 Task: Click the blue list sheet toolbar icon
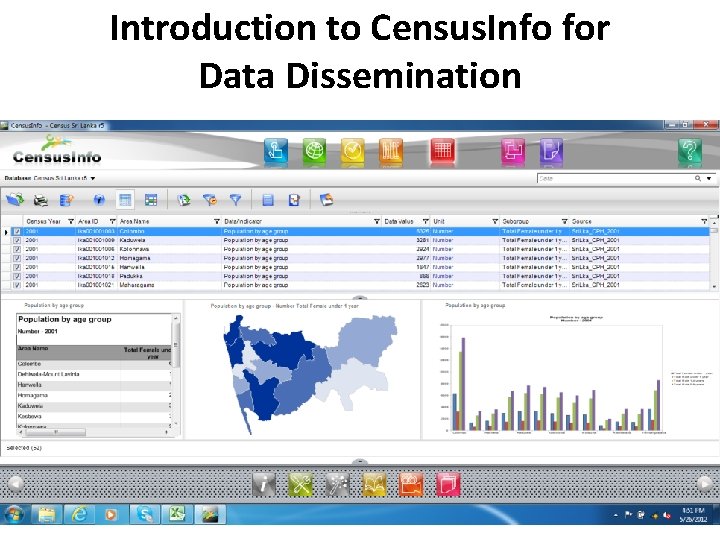(268, 200)
